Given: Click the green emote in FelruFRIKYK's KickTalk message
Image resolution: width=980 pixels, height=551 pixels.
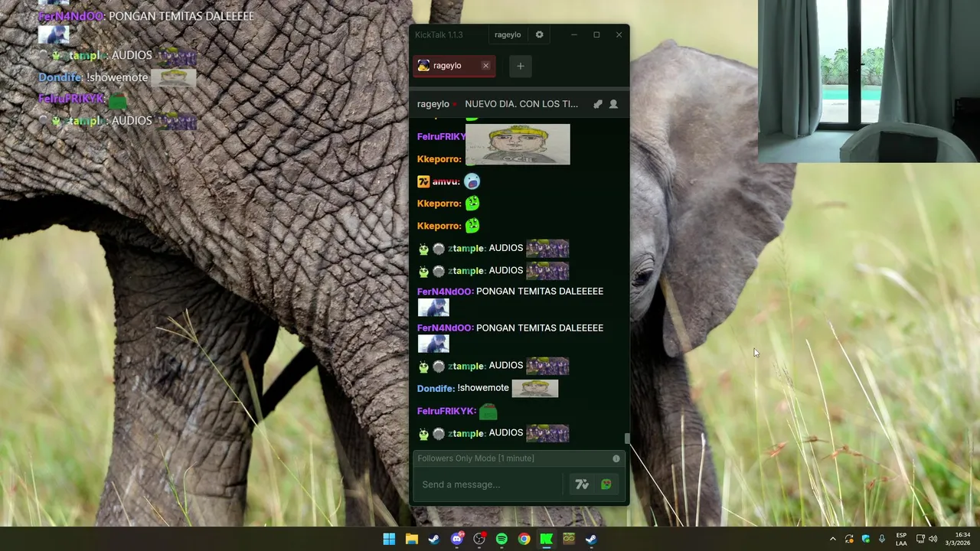Looking at the screenshot, I should coord(488,412).
